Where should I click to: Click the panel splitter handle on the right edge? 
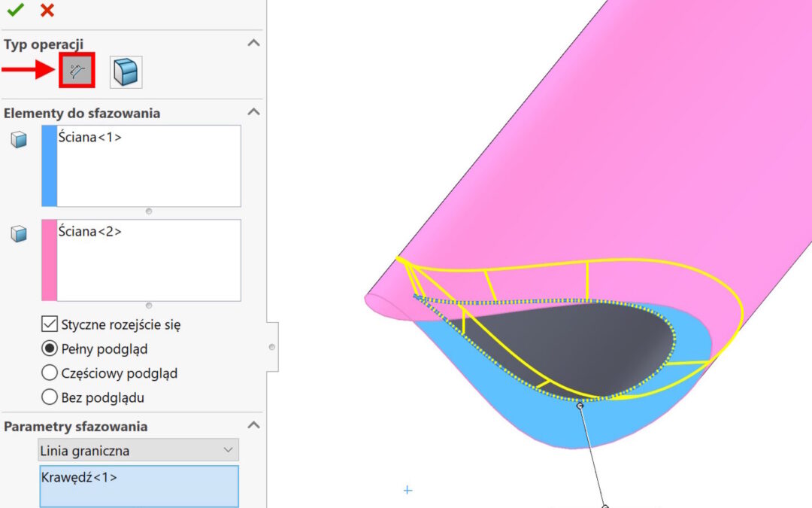[271, 347]
